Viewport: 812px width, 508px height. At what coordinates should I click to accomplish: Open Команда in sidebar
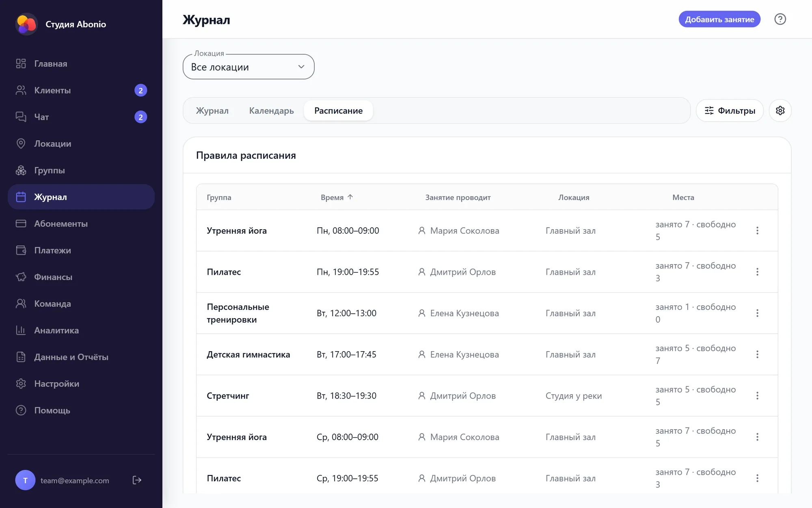click(81, 304)
